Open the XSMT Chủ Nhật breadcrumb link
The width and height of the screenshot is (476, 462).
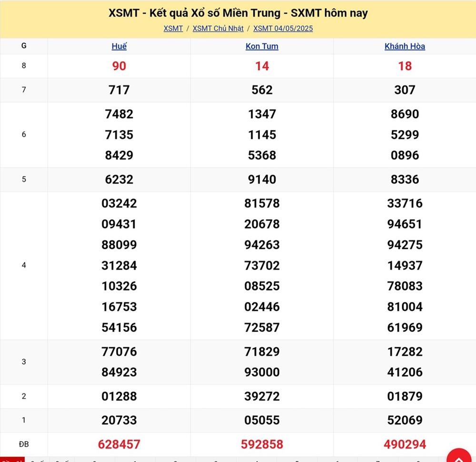(x=218, y=29)
